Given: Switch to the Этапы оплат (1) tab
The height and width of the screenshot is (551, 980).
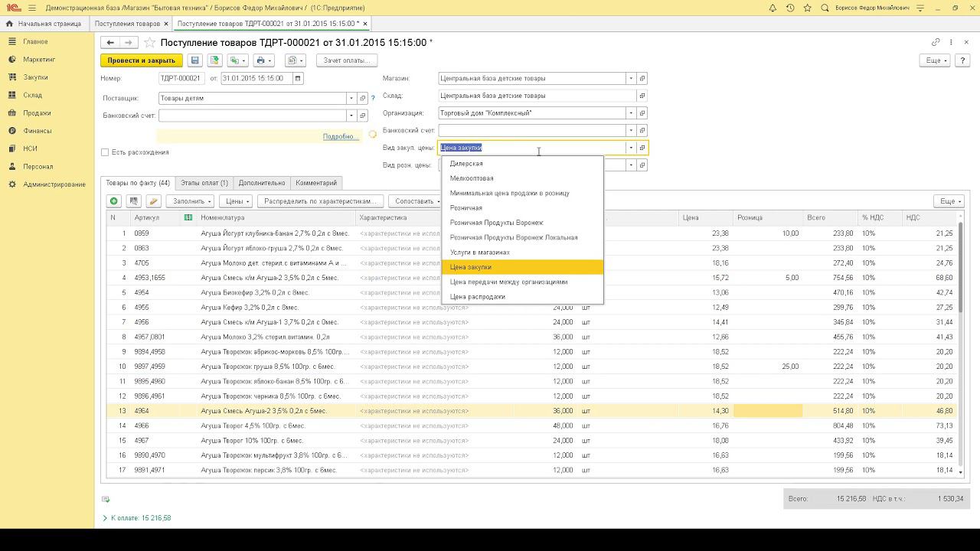Looking at the screenshot, I should coord(204,183).
